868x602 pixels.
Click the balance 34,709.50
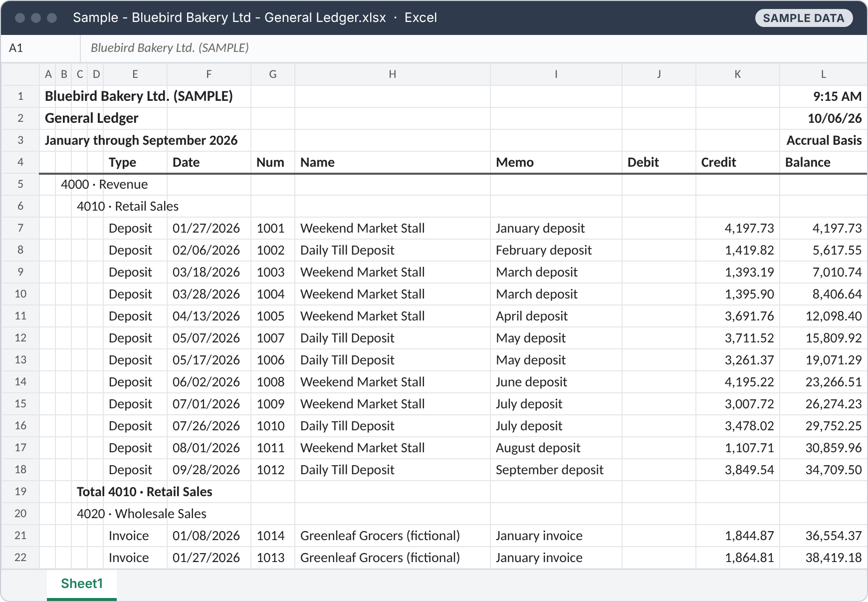click(x=824, y=470)
